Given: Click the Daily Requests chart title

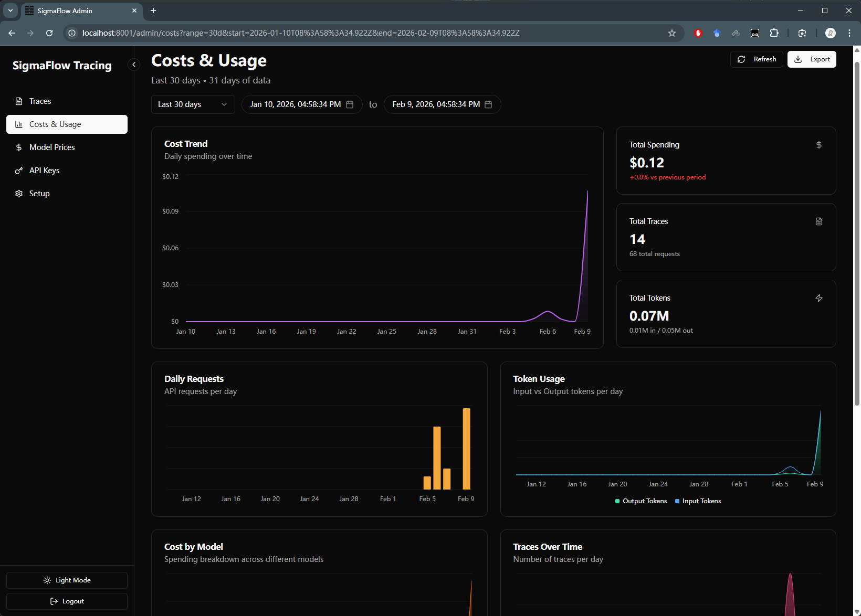Looking at the screenshot, I should [194, 379].
